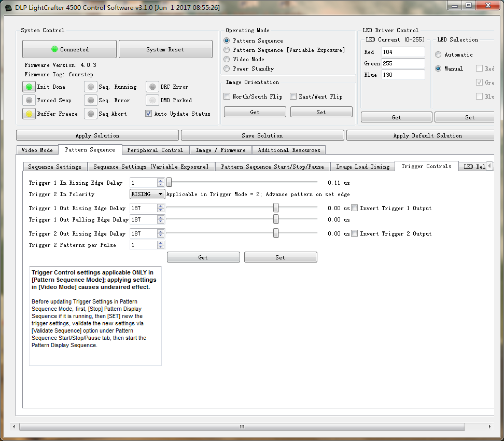Enable North/South Flip checkbox
The image size is (504, 441).
coord(227,96)
